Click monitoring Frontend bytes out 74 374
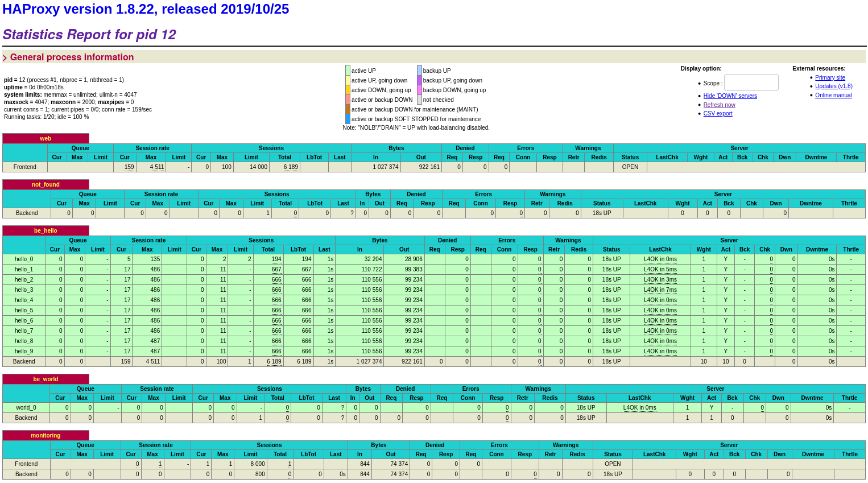Screen dimensions: 868x483 tap(399, 464)
